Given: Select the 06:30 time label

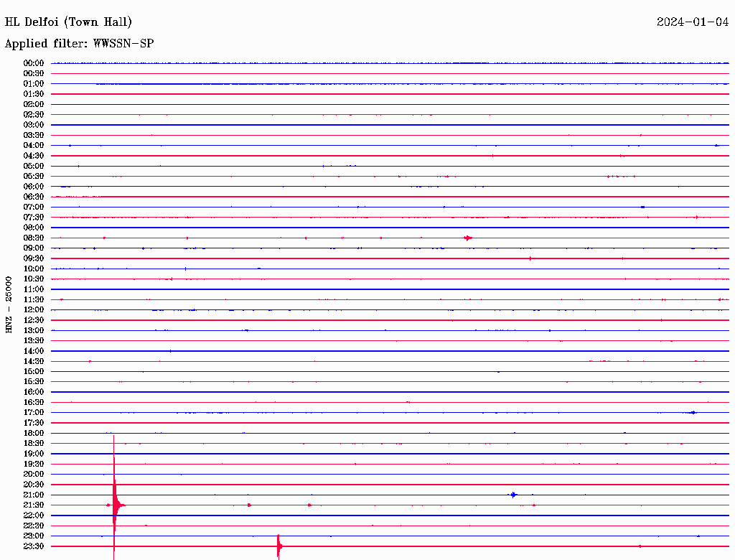Looking at the screenshot, I should tap(34, 197).
